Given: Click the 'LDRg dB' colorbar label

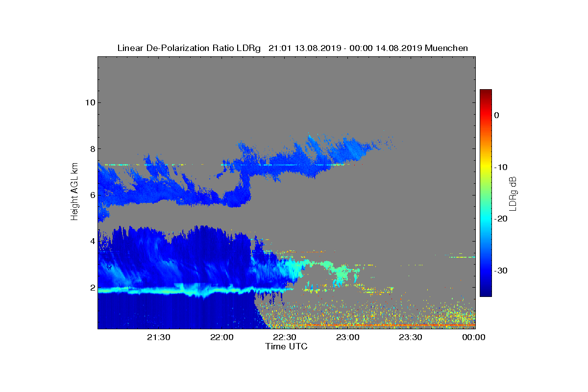Looking at the screenshot, I should tap(513, 193).
